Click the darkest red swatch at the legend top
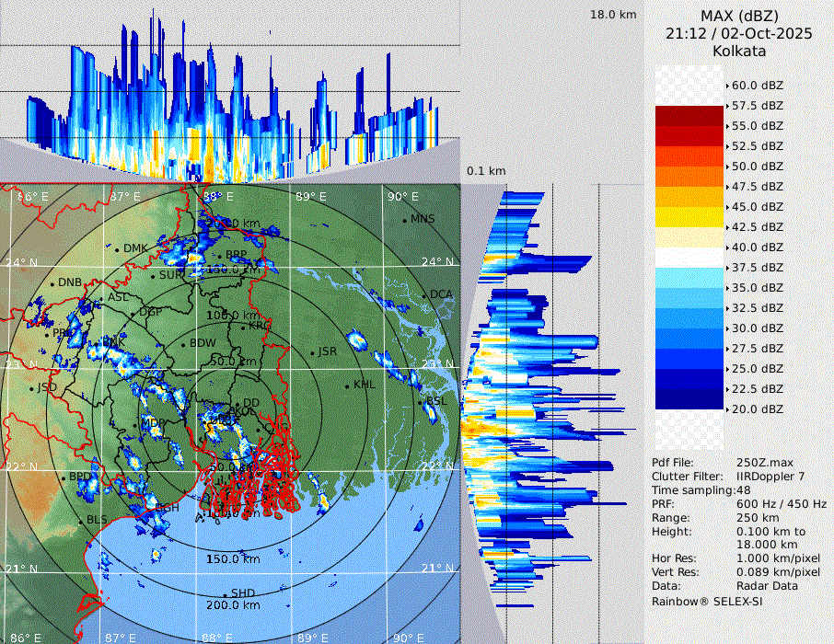Viewport: 834px width, 644px height. [689, 116]
